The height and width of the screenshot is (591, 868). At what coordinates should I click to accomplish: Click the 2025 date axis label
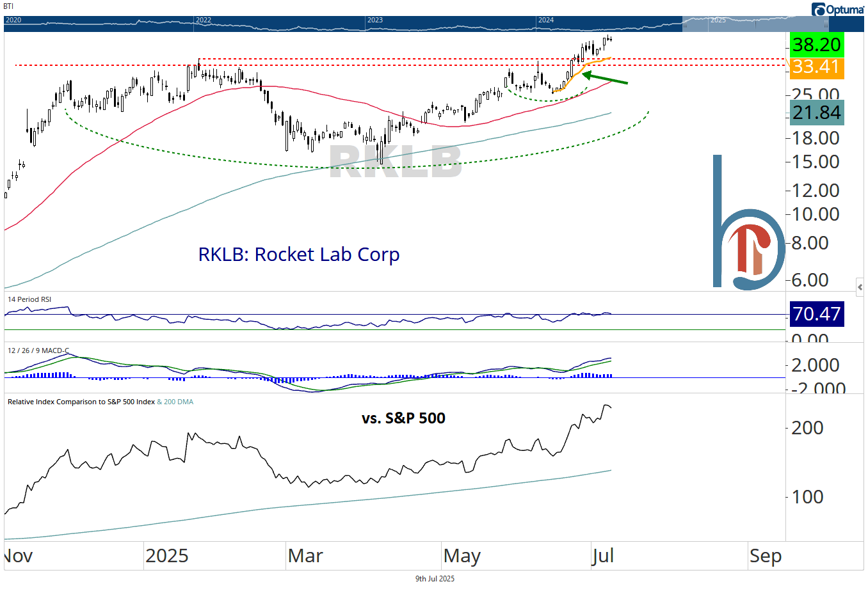click(167, 556)
